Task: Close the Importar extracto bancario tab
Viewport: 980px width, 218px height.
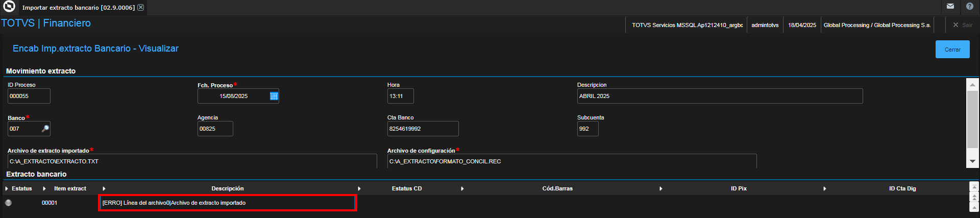Action: click(141, 8)
